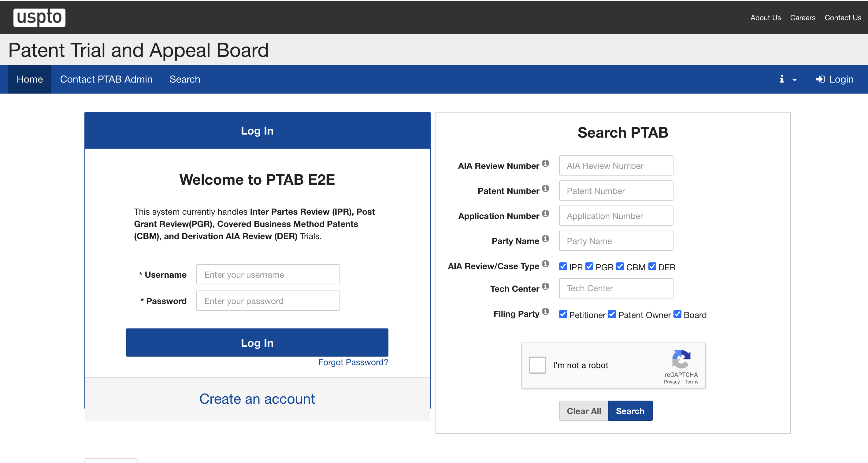Image resolution: width=868 pixels, height=463 pixels.
Task: Open the Patent Number info tooltip
Action: pos(546,188)
